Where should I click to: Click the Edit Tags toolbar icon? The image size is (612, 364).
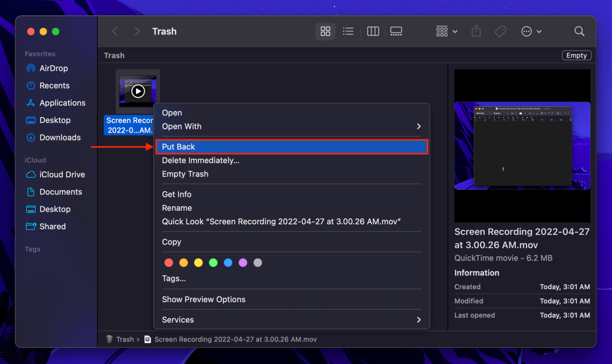[x=500, y=31]
